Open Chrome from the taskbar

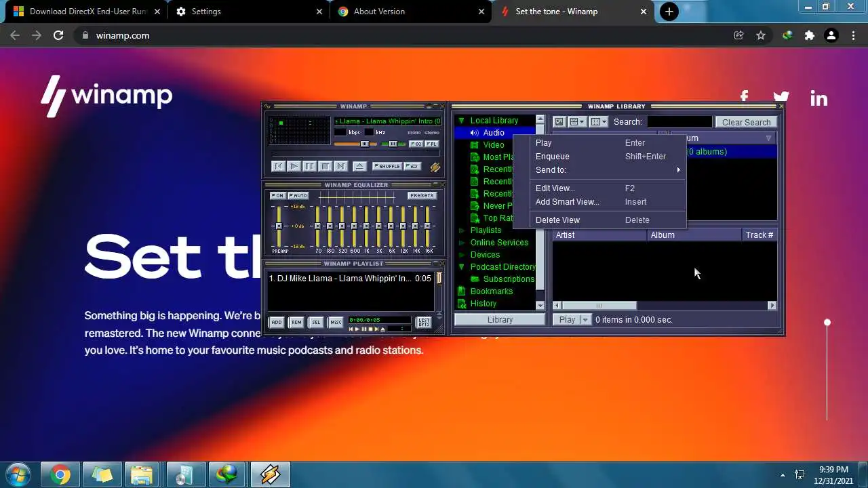(x=60, y=475)
